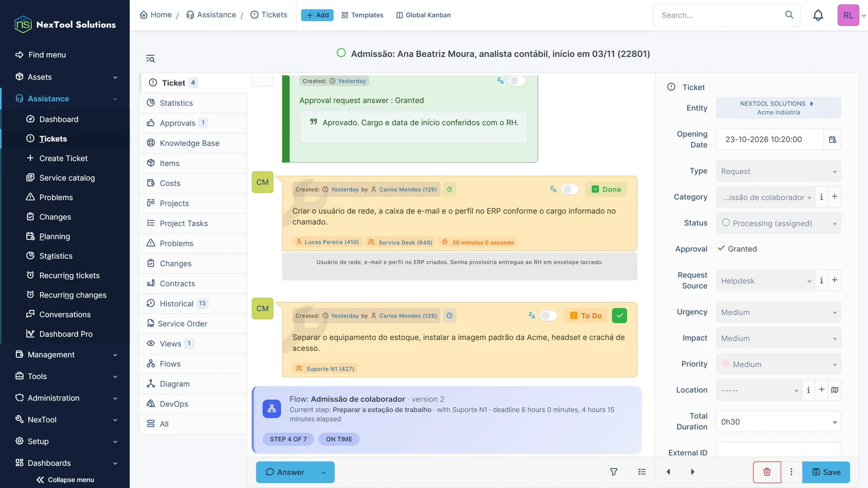Add a new location with plus
The image size is (868, 488).
click(822, 390)
